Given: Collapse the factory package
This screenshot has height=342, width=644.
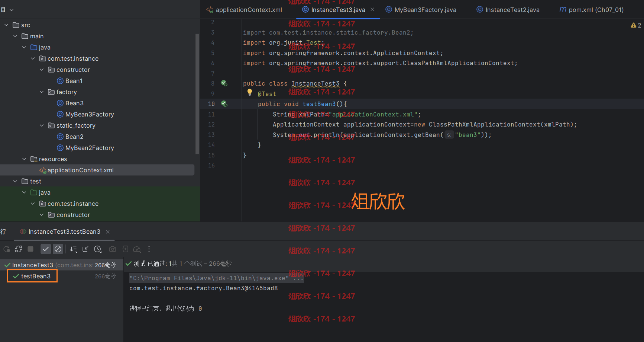Looking at the screenshot, I should [x=42, y=92].
